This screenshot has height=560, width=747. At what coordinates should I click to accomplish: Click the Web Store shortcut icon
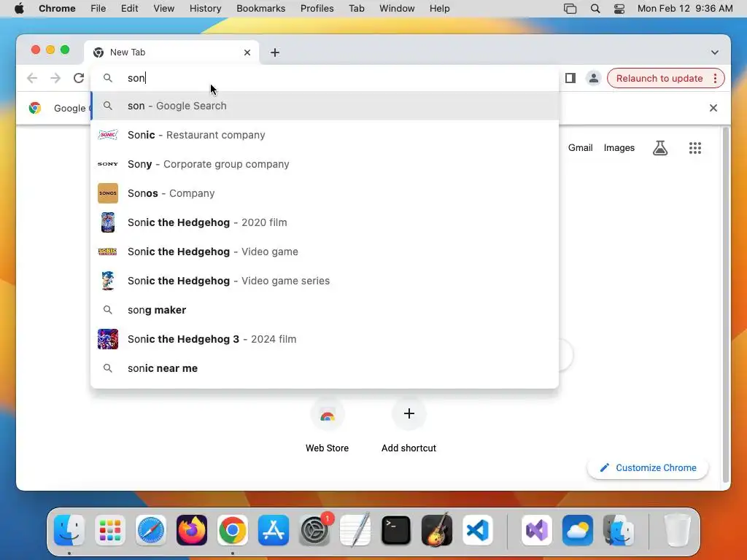pos(328,414)
